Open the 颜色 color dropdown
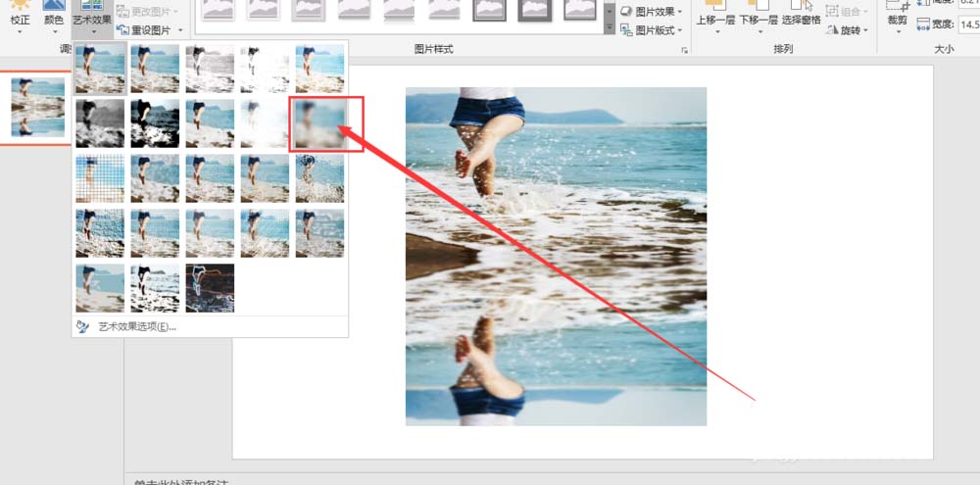This screenshot has width=980, height=485. tap(54, 18)
